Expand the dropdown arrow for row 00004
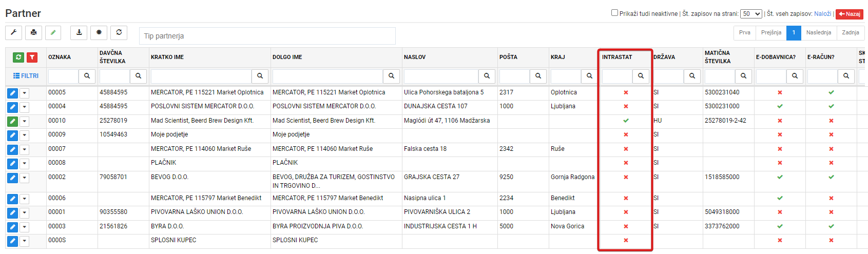 [x=25, y=107]
